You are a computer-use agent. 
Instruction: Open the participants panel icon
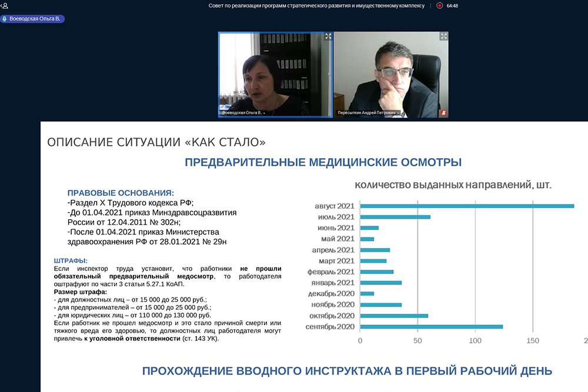click(x=5, y=5)
